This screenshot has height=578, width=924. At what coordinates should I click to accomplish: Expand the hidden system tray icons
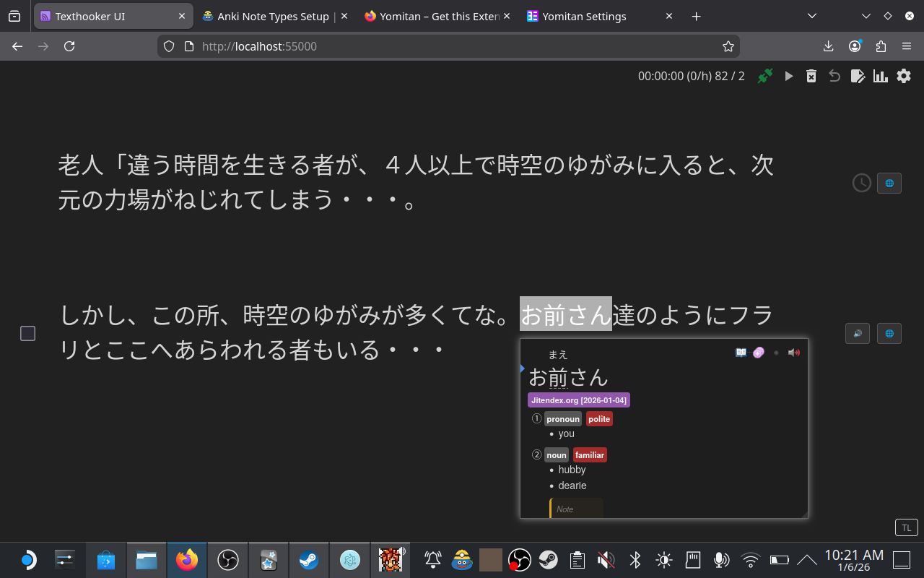click(807, 560)
